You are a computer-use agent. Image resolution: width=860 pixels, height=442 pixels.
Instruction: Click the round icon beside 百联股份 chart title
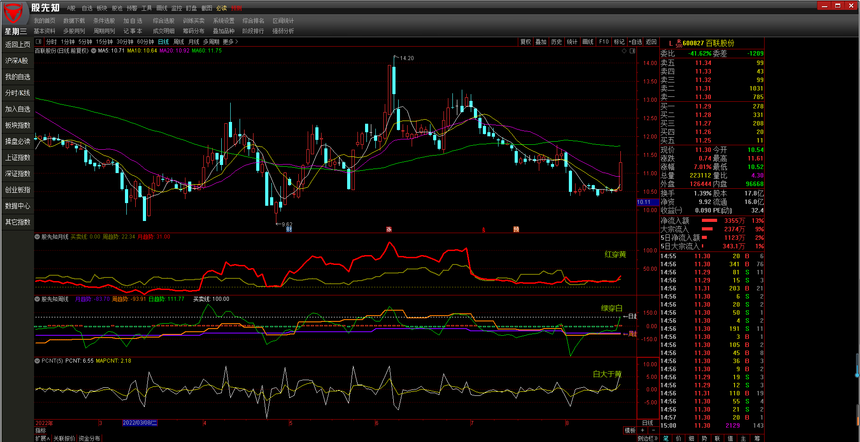tap(93, 50)
